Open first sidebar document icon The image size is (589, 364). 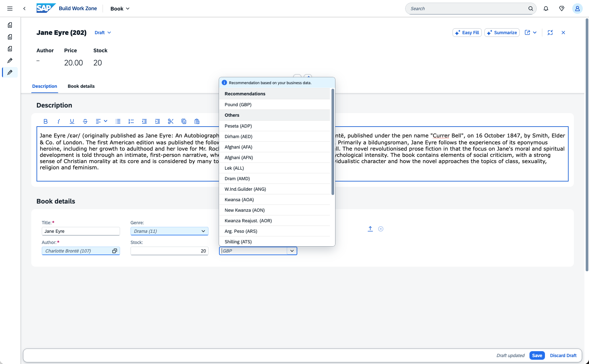click(10, 25)
